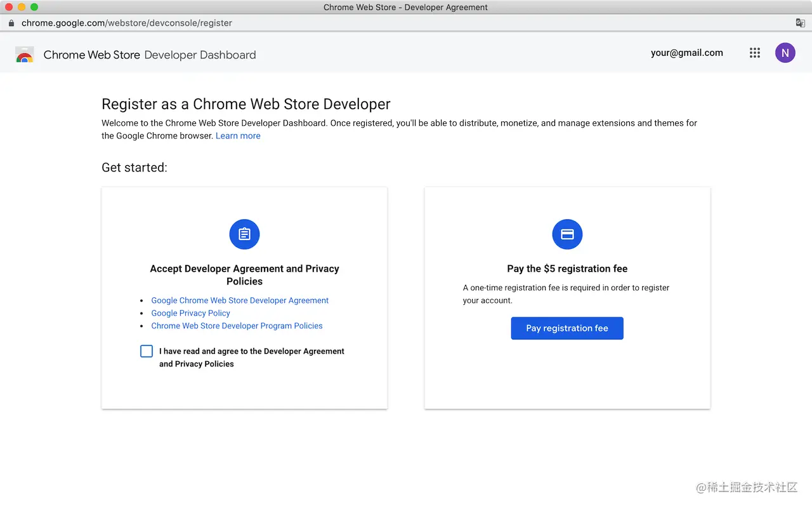Click the one-time registration fee description text

point(566,294)
